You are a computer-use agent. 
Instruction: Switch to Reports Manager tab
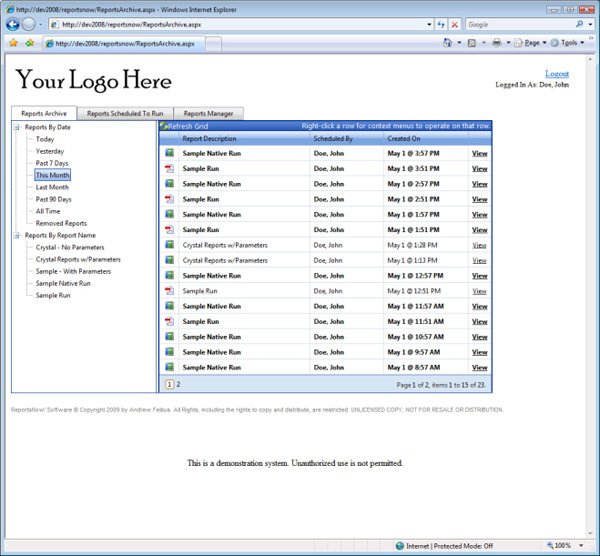[x=208, y=113]
